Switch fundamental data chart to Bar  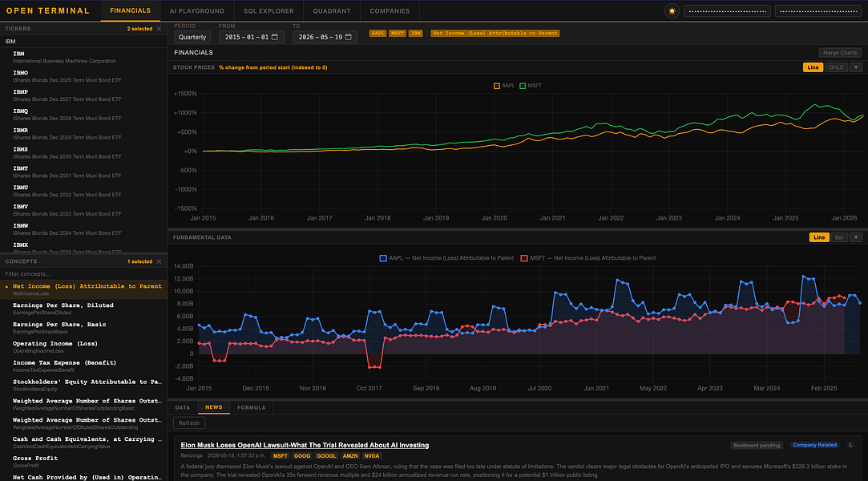tap(839, 237)
